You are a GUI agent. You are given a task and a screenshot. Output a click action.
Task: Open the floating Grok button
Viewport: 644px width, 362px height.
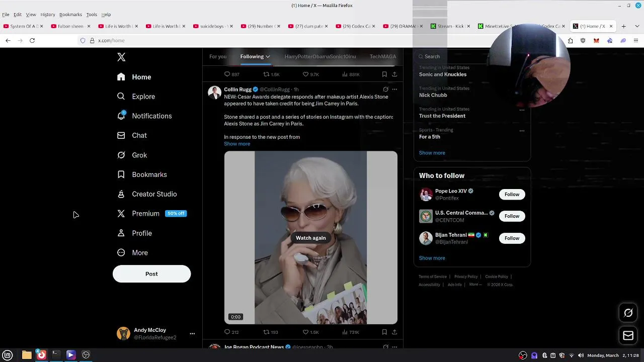click(x=628, y=313)
